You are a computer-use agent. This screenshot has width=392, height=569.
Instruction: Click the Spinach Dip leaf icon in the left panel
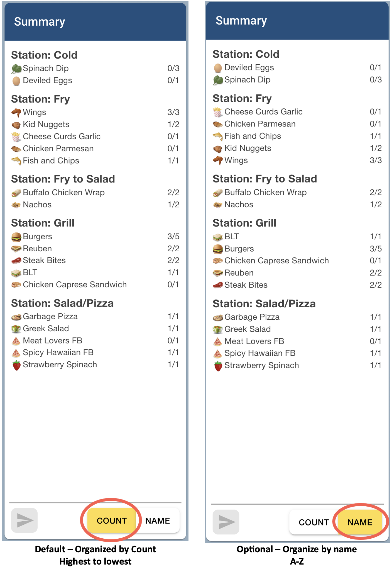16,69
